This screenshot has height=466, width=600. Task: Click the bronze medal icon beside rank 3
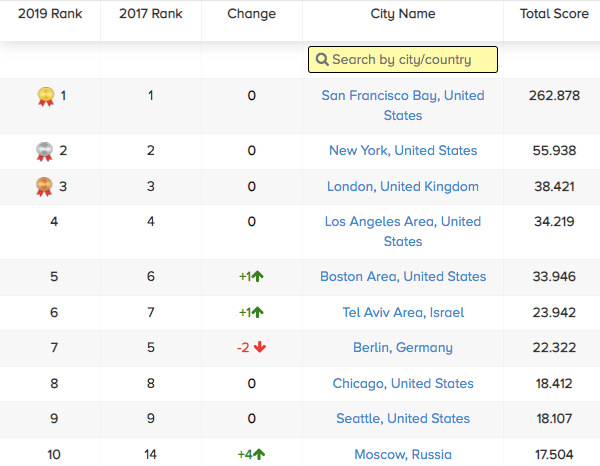click(x=45, y=187)
